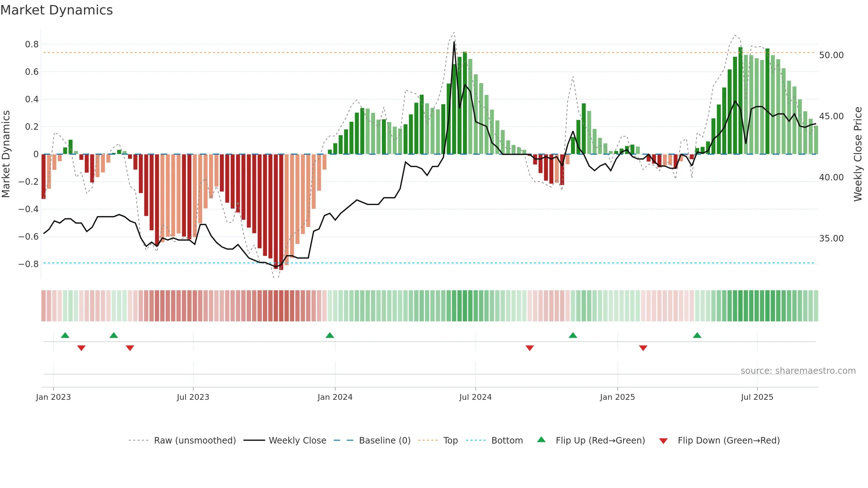The width and height of the screenshot is (868, 488).
Task: Click the Jan 2025 x-axis label
Action: (x=618, y=397)
